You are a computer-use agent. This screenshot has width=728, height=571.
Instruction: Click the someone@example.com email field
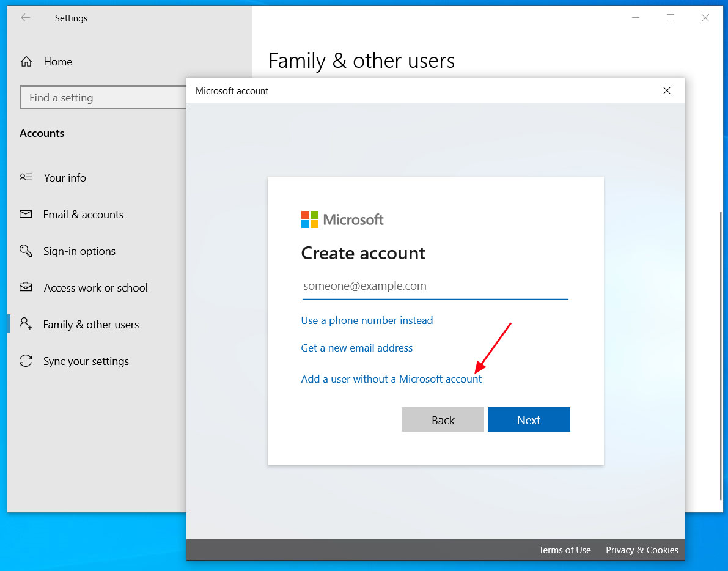click(435, 286)
